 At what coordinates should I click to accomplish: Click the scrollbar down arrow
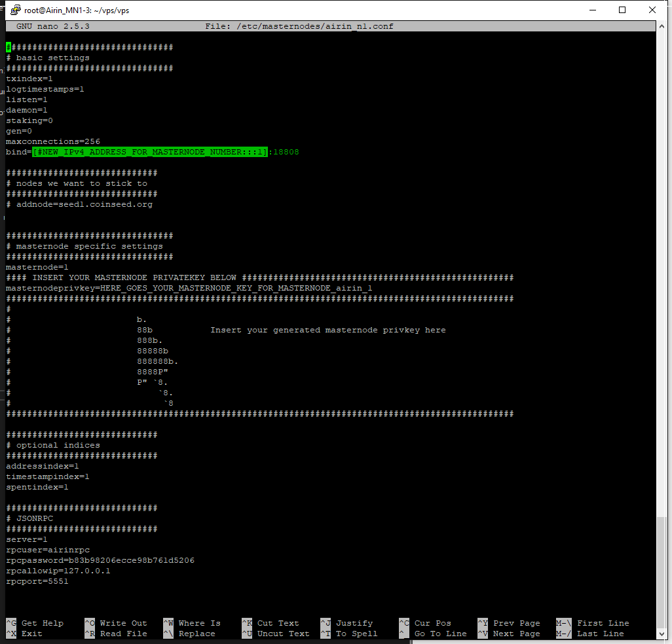(662, 634)
